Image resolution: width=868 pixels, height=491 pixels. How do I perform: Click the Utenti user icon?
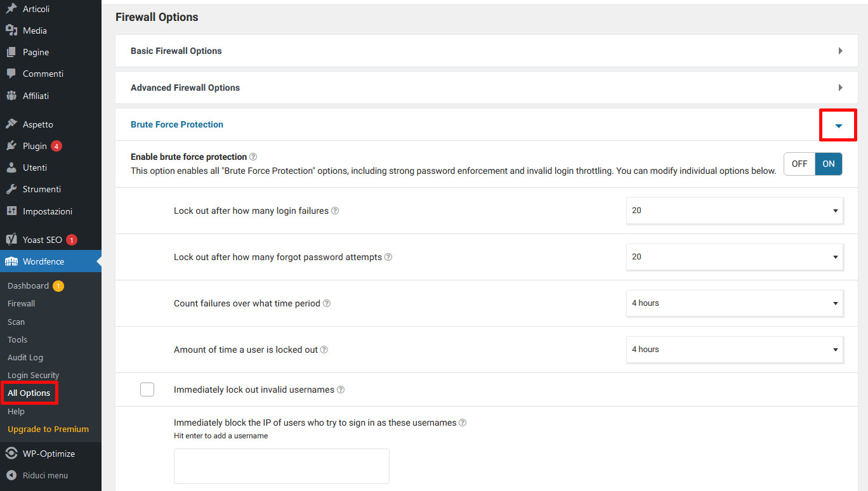point(11,167)
